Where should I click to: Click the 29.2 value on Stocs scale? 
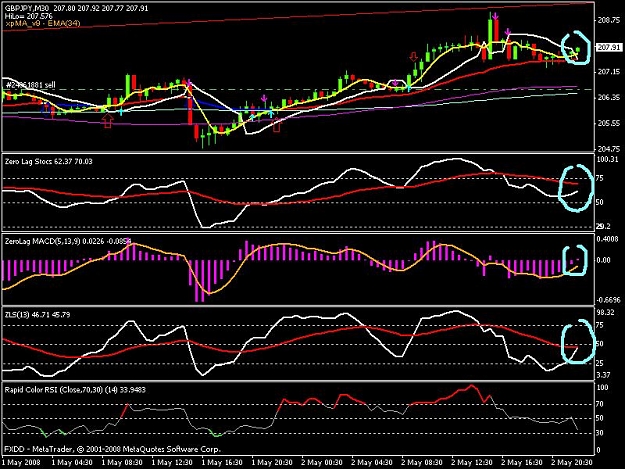(604, 226)
